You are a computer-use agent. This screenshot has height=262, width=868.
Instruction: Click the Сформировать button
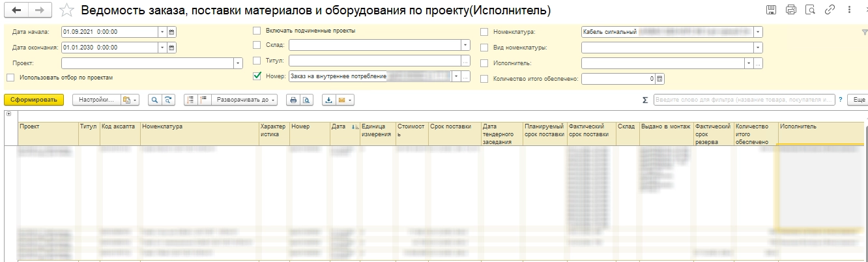coord(34,100)
